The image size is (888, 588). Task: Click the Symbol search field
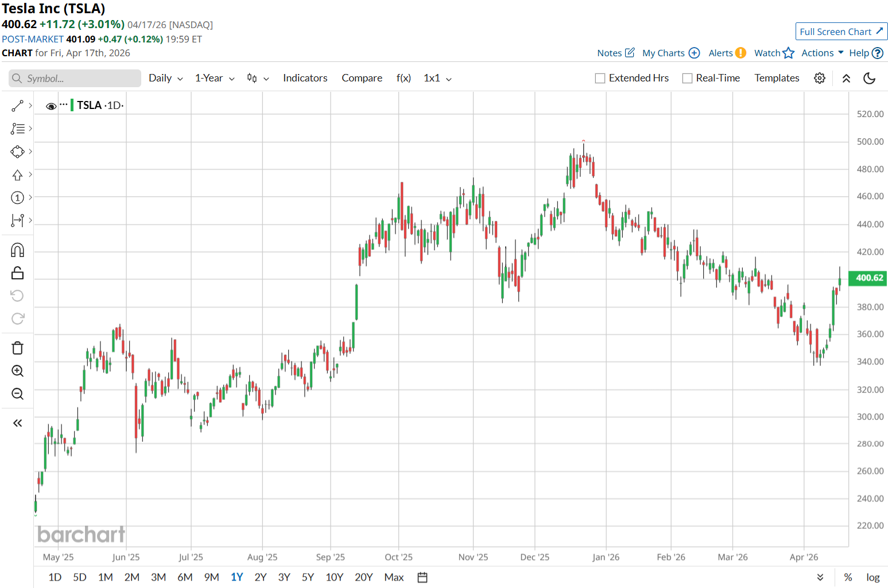click(75, 79)
